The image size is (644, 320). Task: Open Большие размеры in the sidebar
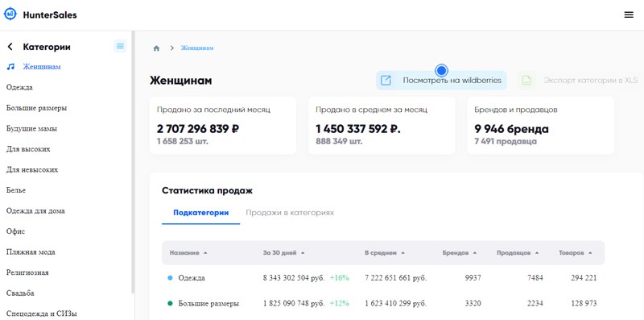pyautogui.click(x=36, y=108)
